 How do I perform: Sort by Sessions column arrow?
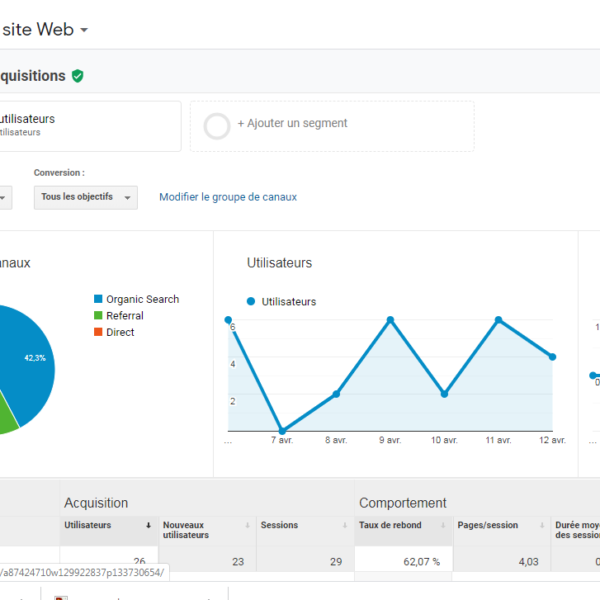pyautogui.click(x=345, y=525)
